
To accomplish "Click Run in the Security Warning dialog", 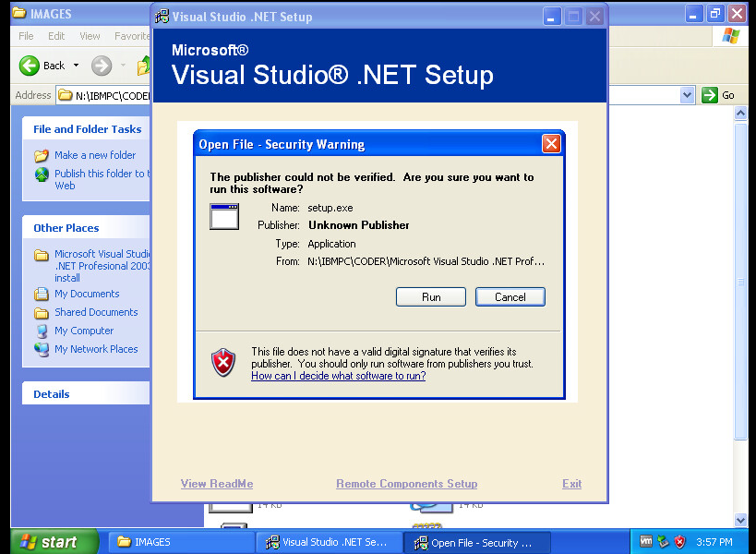I will click(430, 297).
